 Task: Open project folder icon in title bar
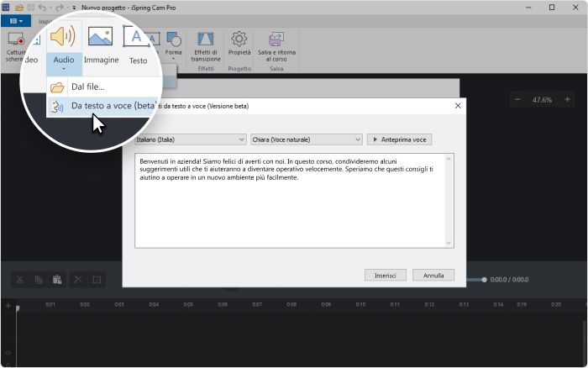pyautogui.click(x=19, y=7)
